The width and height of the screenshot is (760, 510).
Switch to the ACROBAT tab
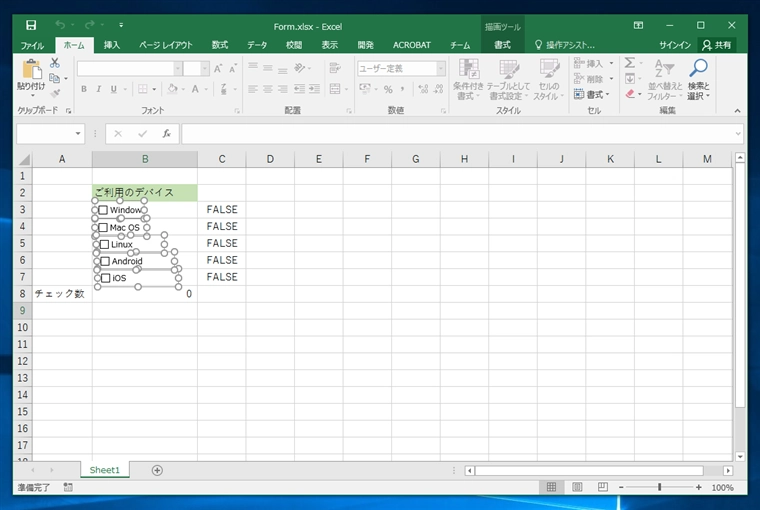[412, 45]
